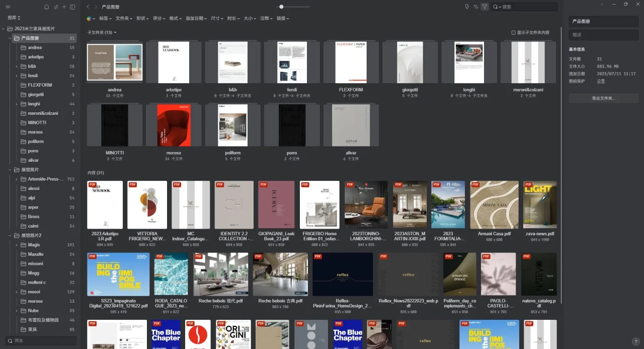This screenshot has height=349, width=644.
Task: Select the Roche bobois 现代.pdf thumbnail
Action: click(x=221, y=274)
